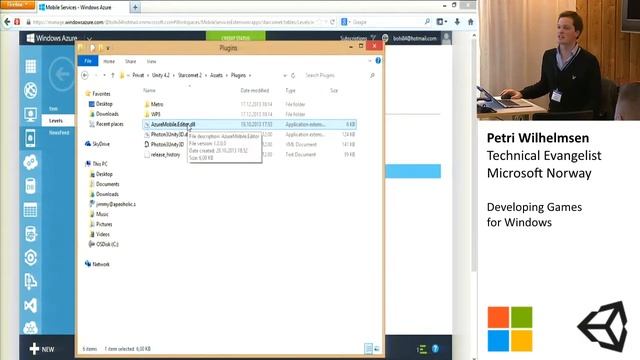Click the subscriptions filter funnel icon

pyautogui.click(x=373, y=38)
